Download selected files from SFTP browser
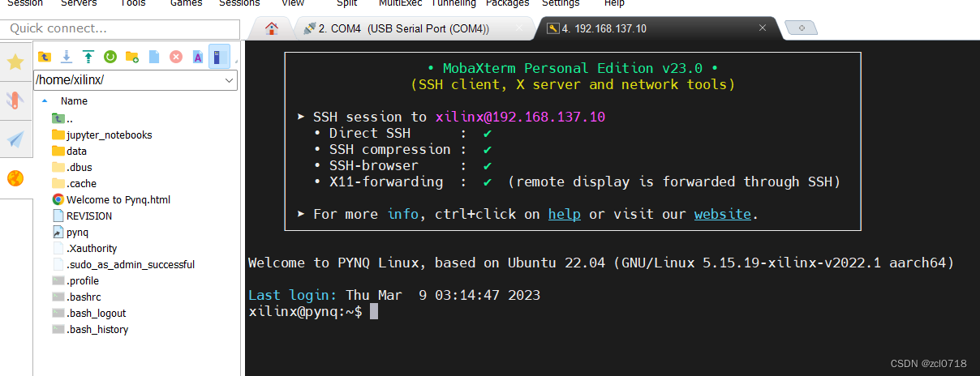Image resolution: width=980 pixels, height=376 pixels. click(67, 57)
